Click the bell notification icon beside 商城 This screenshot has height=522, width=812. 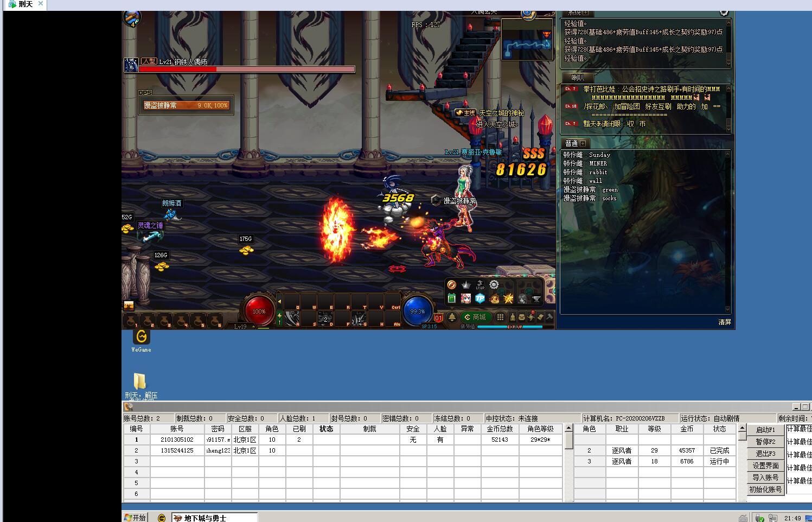coord(452,317)
